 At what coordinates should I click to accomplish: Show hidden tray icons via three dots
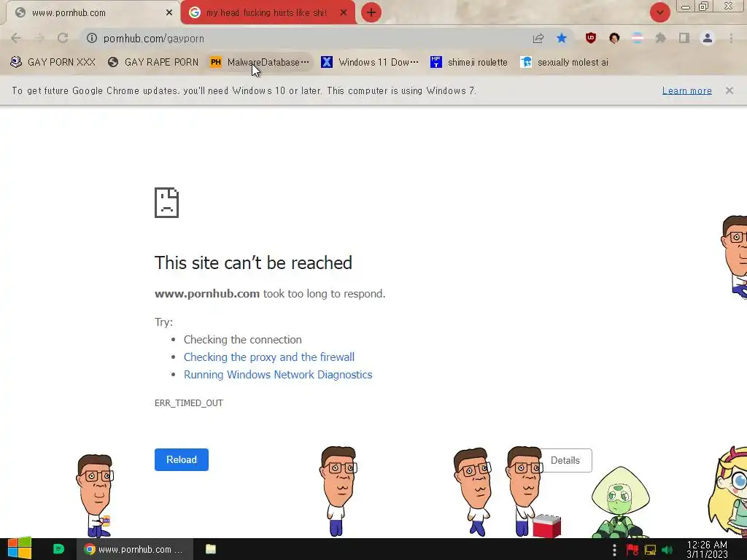(x=614, y=550)
